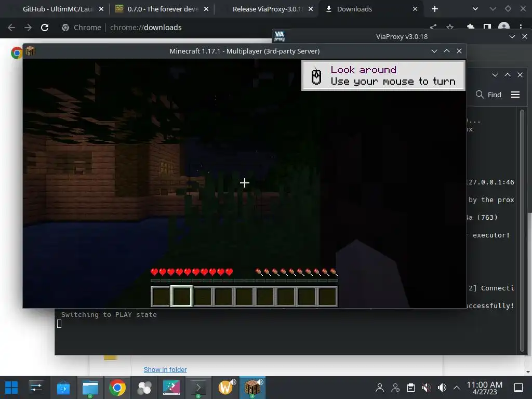Viewport: 532px width, 399px height.
Task: Open a new Chrome tab
Action: 435,9
